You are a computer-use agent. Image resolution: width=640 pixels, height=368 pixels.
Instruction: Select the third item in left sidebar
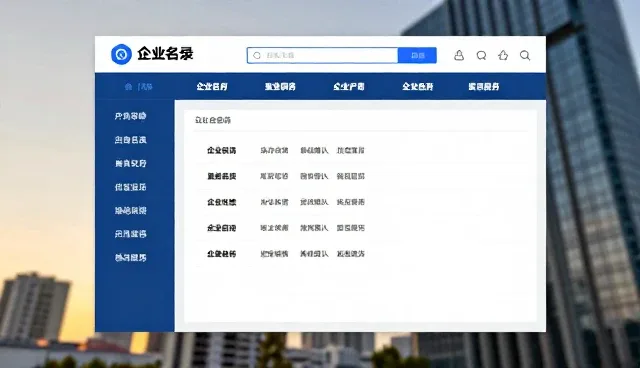[130, 164]
